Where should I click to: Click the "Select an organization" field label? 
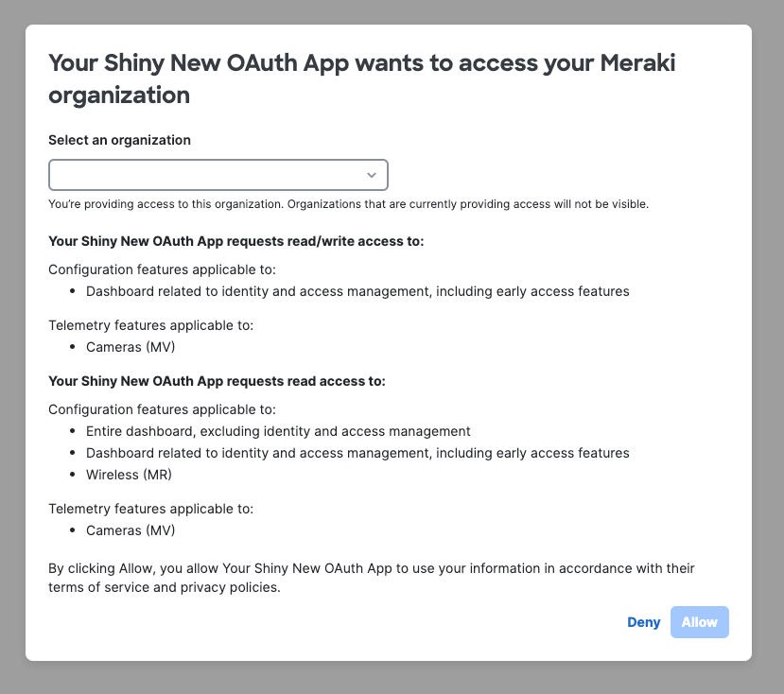pos(119,140)
